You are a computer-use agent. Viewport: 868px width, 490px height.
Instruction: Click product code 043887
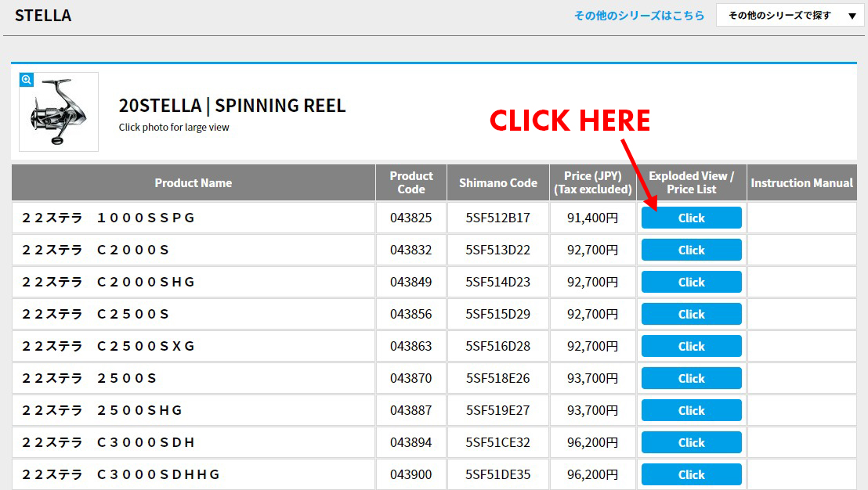(x=410, y=410)
